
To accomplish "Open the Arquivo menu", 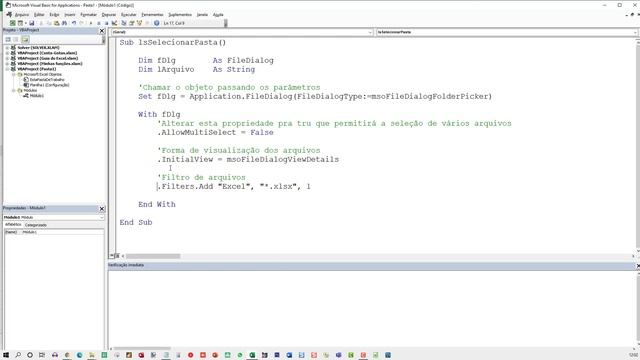I will (22, 15).
